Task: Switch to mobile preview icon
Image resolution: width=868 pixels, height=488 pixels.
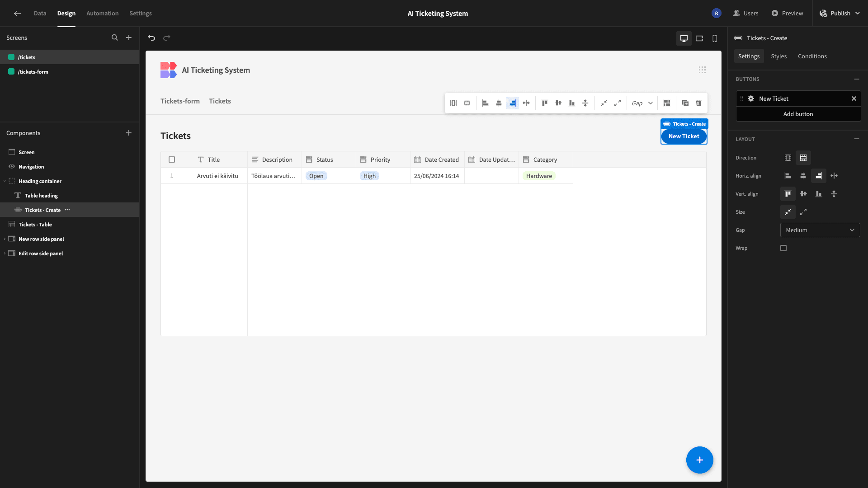Action: pos(715,38)
